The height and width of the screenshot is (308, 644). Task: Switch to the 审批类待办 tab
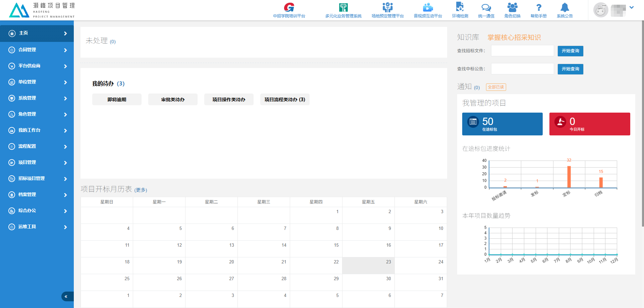[x=173, y=100]
